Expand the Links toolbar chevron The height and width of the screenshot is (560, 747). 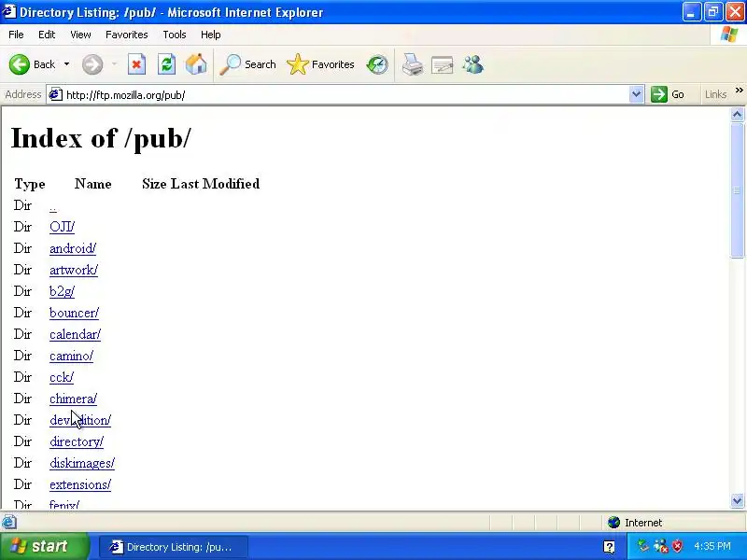739,91
